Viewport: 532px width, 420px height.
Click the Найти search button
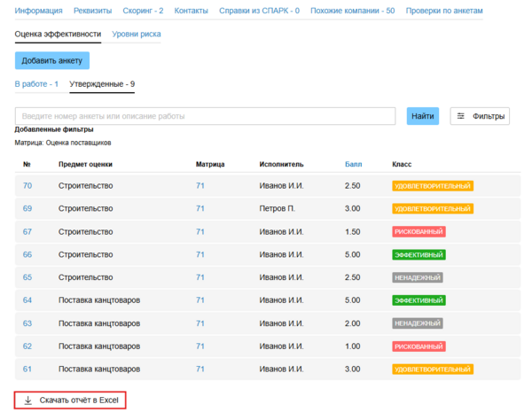tap(423, 116)
